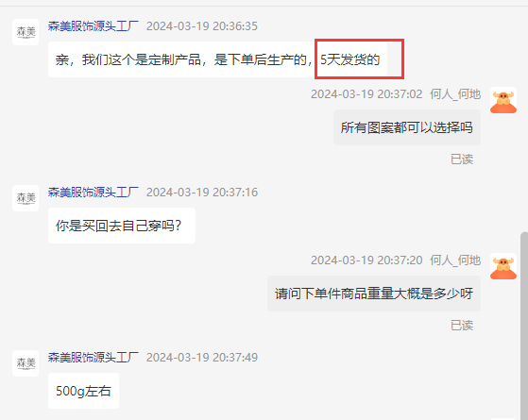Select the 500g左右 reply bubble
Image resolution: width=528 pixels, height=420 pixels.
click(x=83, y=391)
